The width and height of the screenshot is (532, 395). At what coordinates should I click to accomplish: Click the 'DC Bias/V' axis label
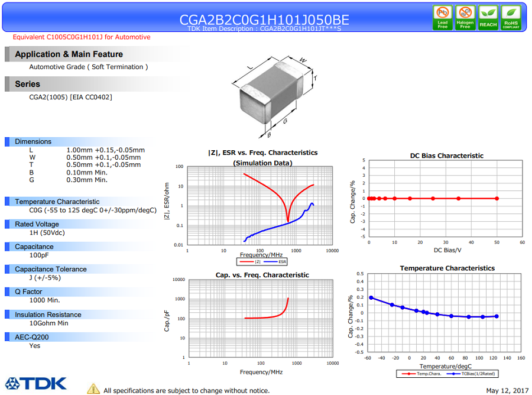pos(447,251)
